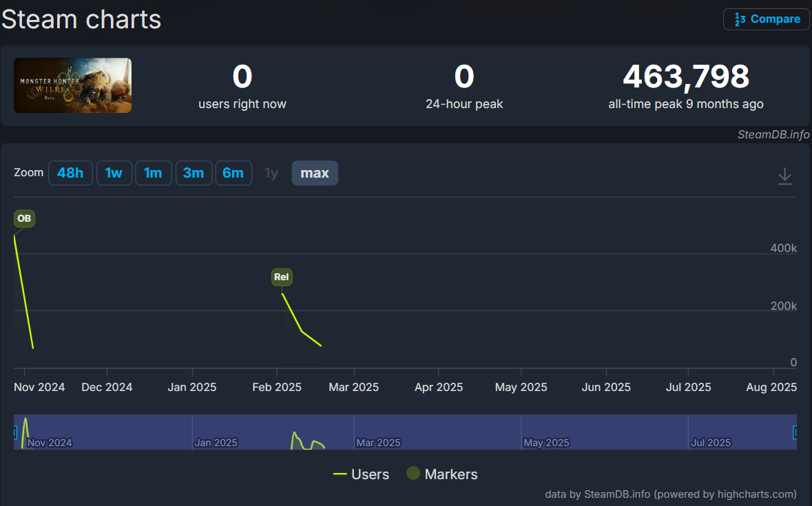Click the navigator's left range handle

pos(15,432)
